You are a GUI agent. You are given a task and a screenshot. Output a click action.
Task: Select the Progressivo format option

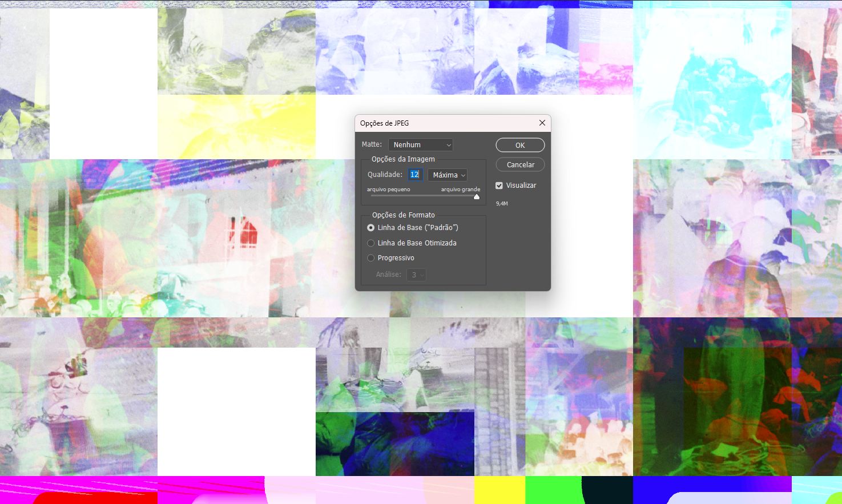pos(371,258)
